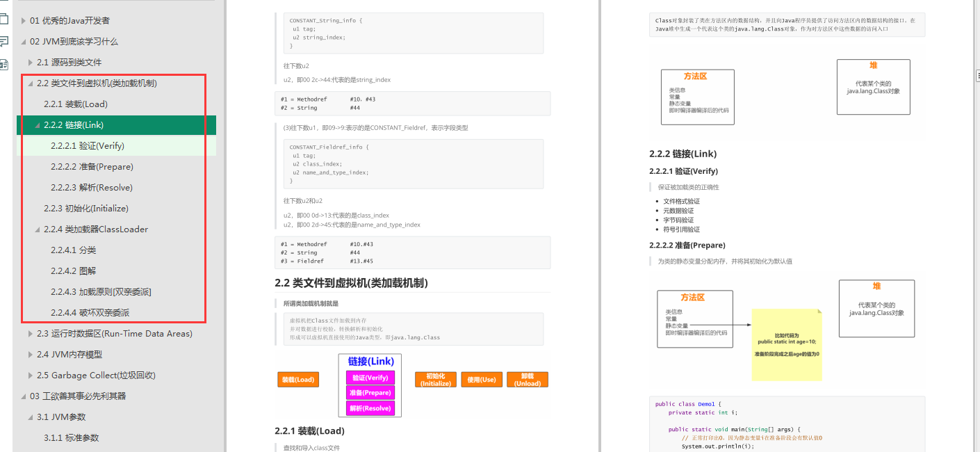Expand "2.1 源码到类文件" in the outline
The height and width of the screenshot is (452, 980).
[29, 62]
